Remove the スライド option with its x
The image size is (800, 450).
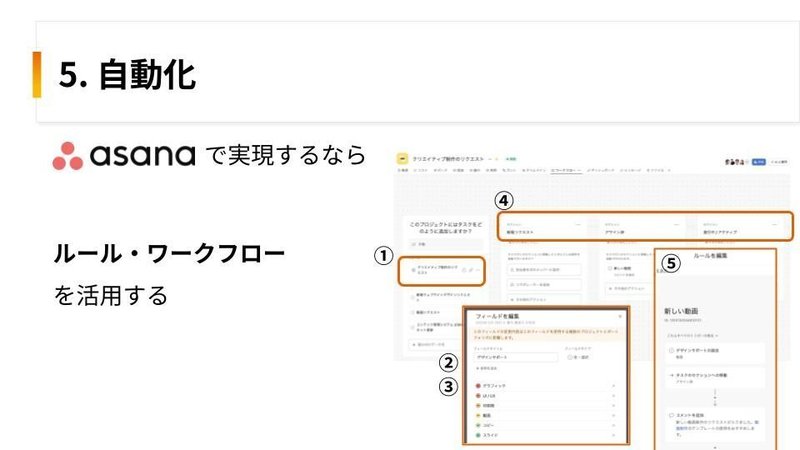(x=613, y=435)
